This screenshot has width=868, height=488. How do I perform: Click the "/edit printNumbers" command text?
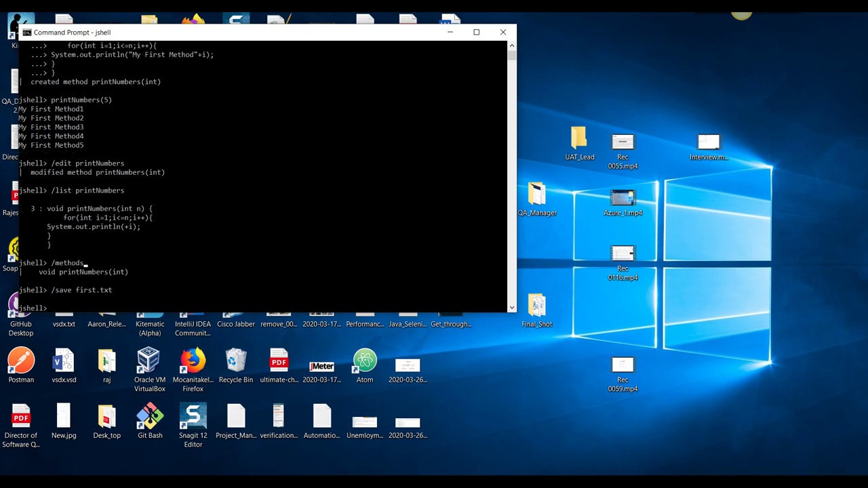click(87, 163)
